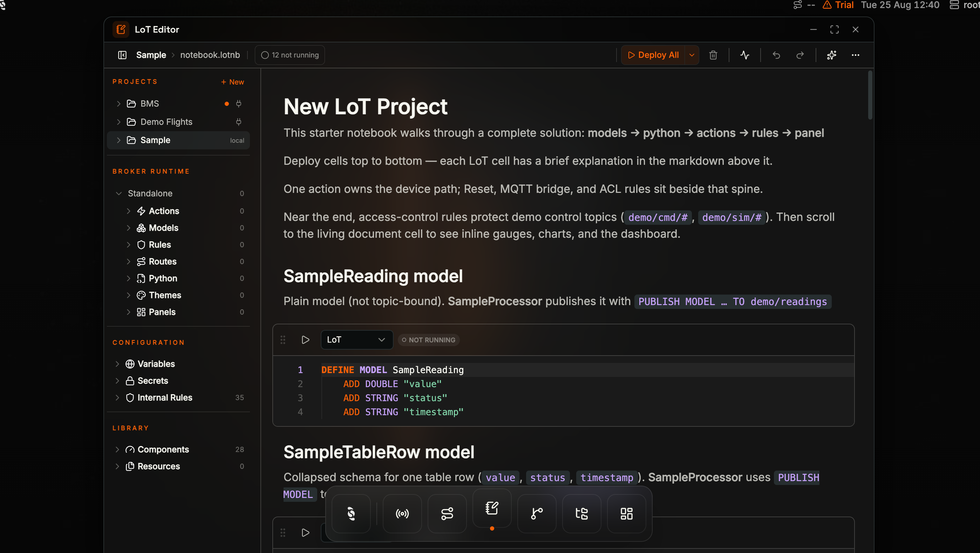Click the plug icon next to BMS
Viewport: 980px width, 553px height.
click(x=239, y=103)
